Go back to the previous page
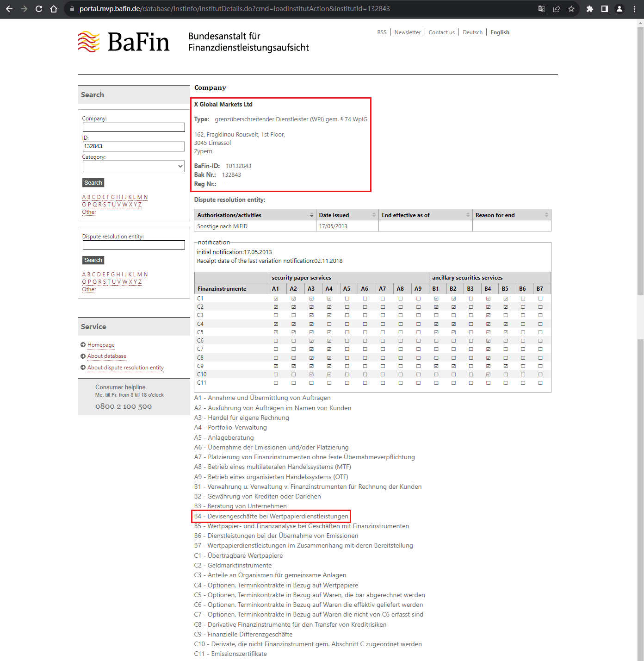644x661 pixels. (x=9, y=9)
